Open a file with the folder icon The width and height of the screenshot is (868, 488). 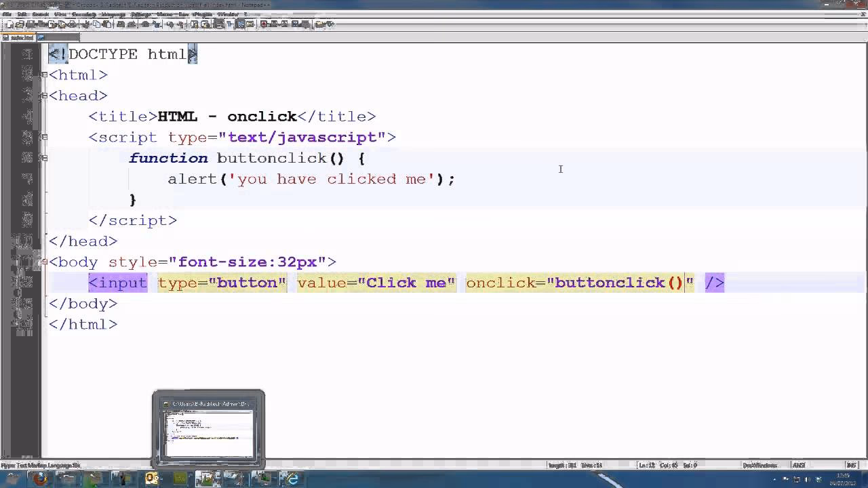(18, 24)
